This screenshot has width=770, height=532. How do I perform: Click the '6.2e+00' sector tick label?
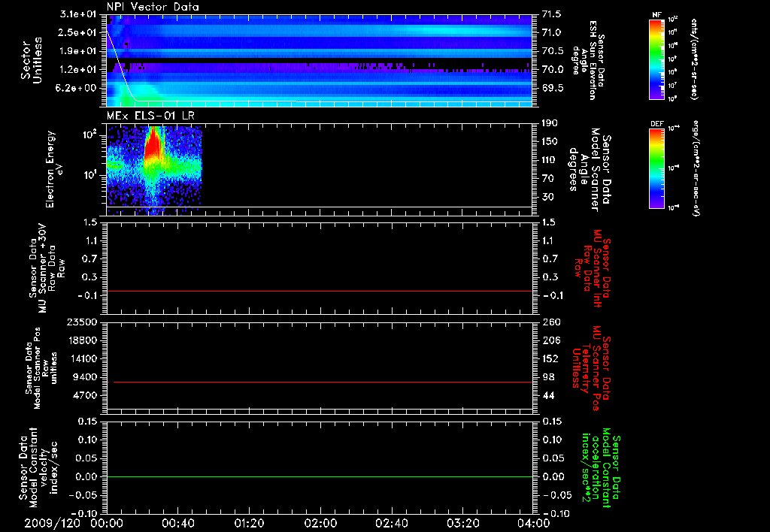click(x=77, y=89)
